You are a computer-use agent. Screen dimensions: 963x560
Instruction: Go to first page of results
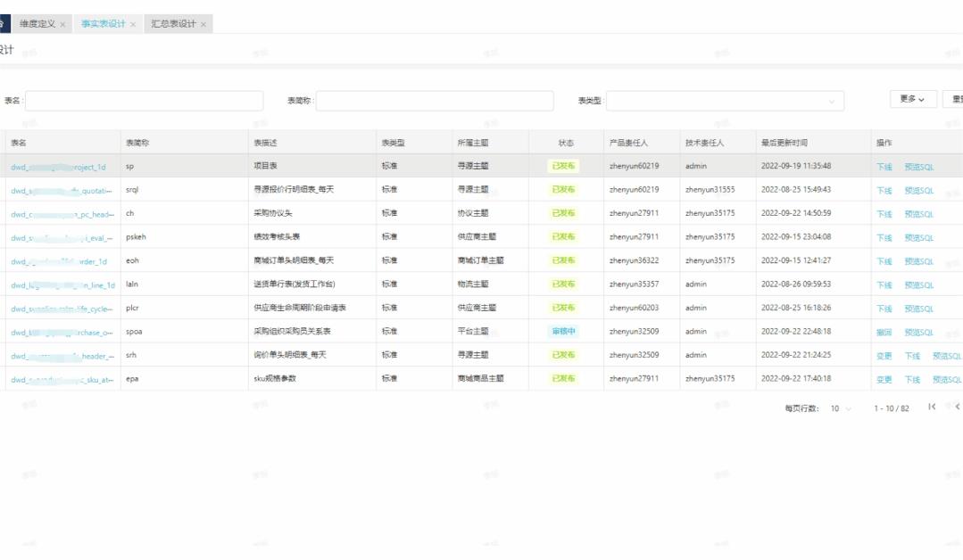point(932,408)
